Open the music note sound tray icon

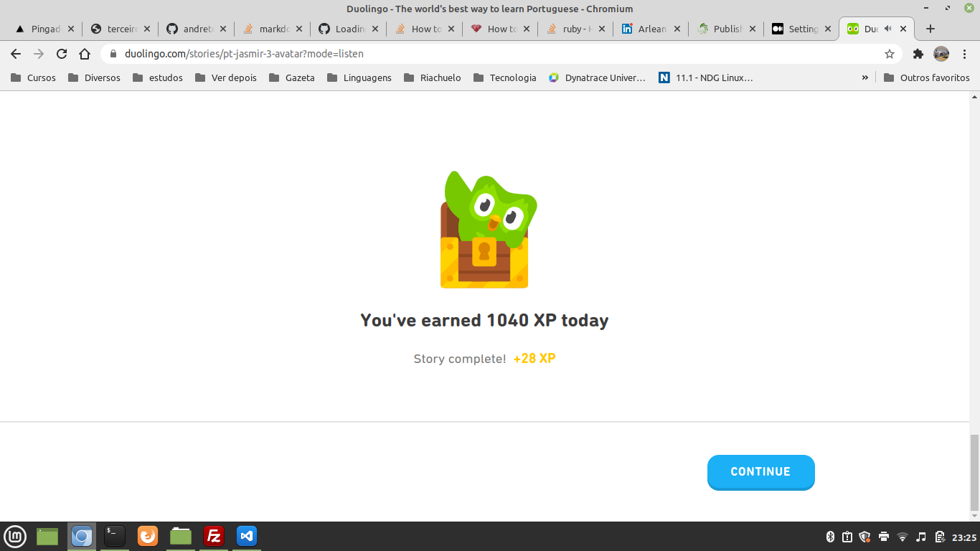click(x=921, y=537)
